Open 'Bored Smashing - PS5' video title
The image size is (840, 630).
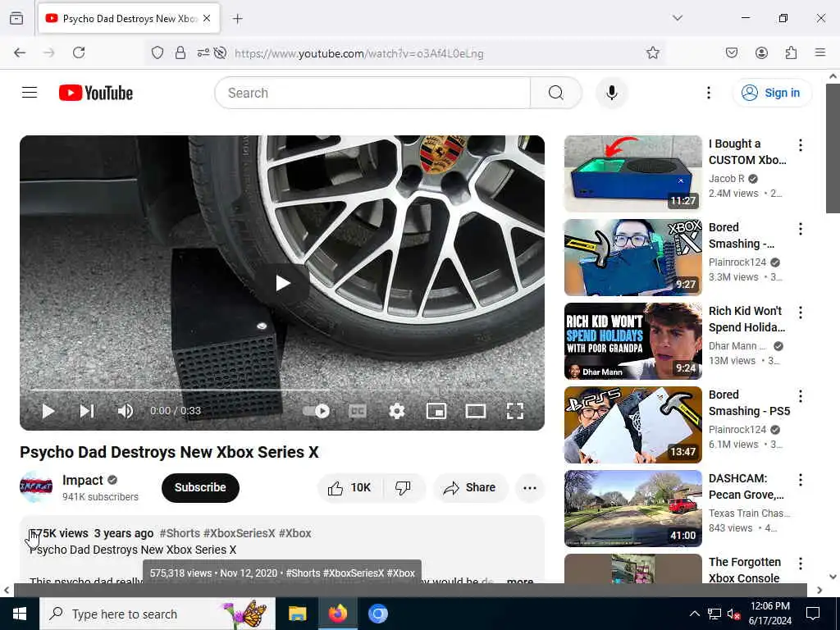pos(749,403)
